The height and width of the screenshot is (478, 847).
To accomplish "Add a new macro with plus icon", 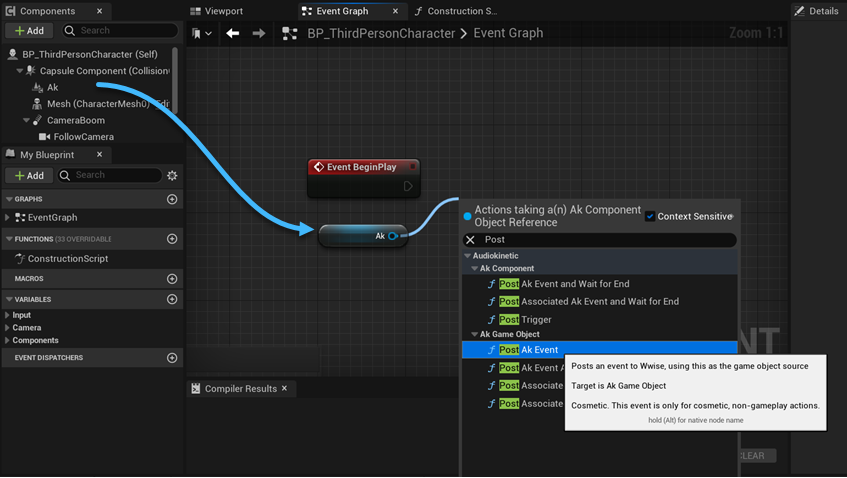I will tap(172, 279).
